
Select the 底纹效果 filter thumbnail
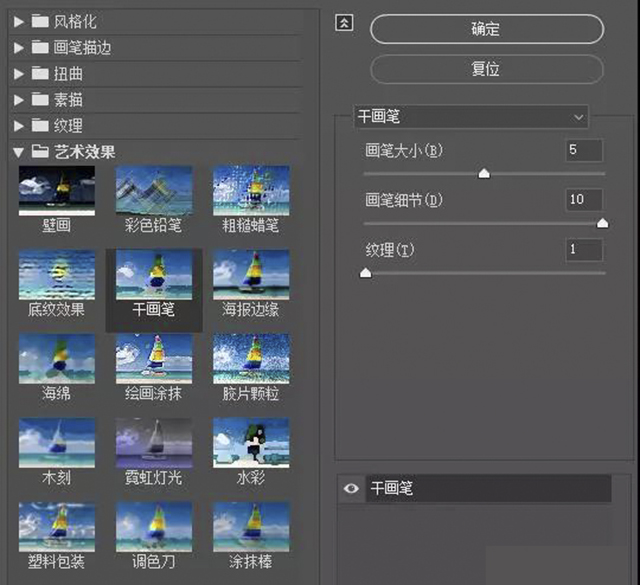click(x=57, y=275)
